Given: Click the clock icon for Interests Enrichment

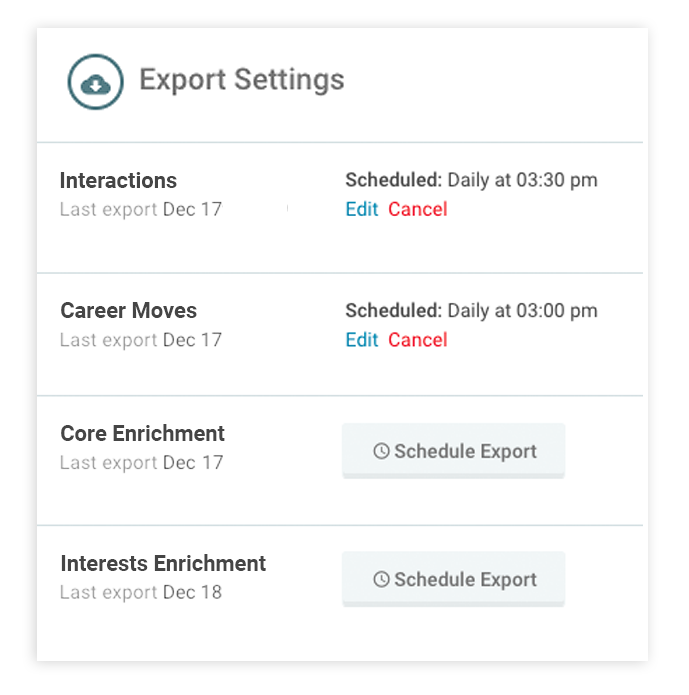Looking at the screenshot, I should (x=381, y=580).
